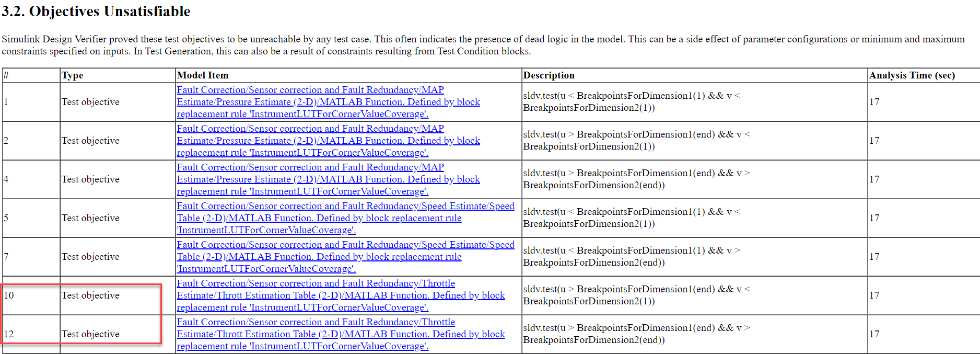Screen dimensions: 980x354
Task: Click the 'Type' column header
Action: click(x=73, y=75)
